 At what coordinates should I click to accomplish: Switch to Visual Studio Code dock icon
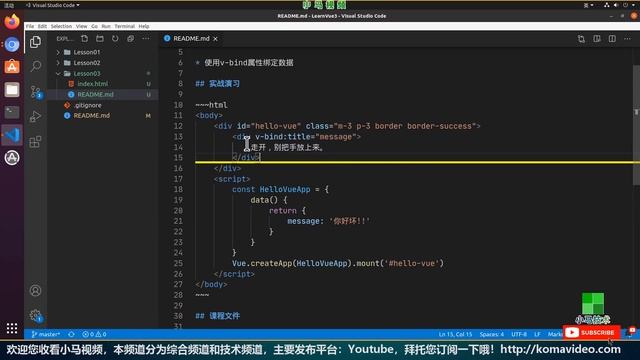click(12, 135)
